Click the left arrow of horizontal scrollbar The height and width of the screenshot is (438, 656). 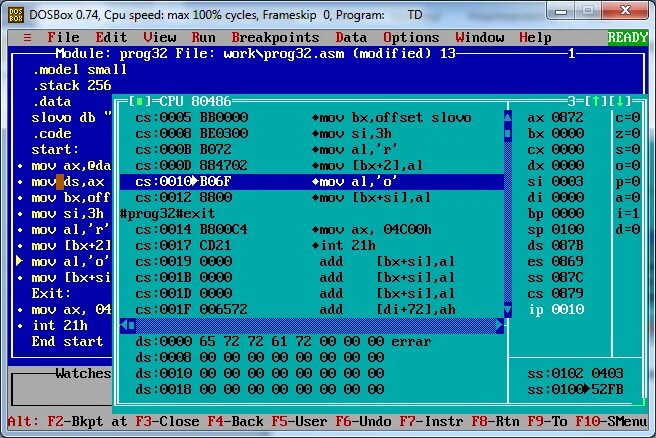click(x=124, y=325)
